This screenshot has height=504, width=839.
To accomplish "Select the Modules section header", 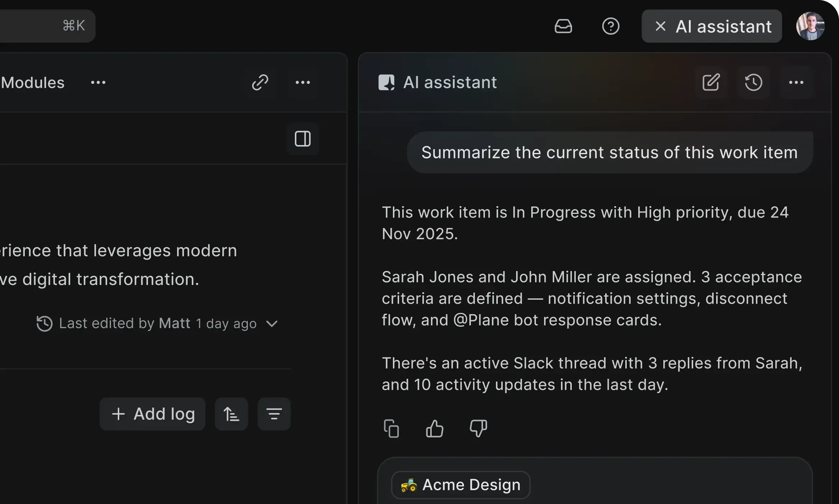I will [x=33, y=82].
